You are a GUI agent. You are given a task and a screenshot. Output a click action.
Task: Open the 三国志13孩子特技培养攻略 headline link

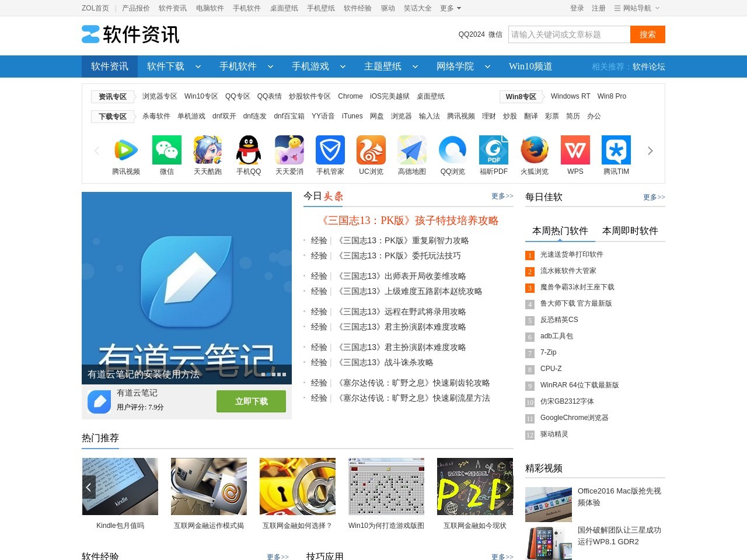[409, 220]
